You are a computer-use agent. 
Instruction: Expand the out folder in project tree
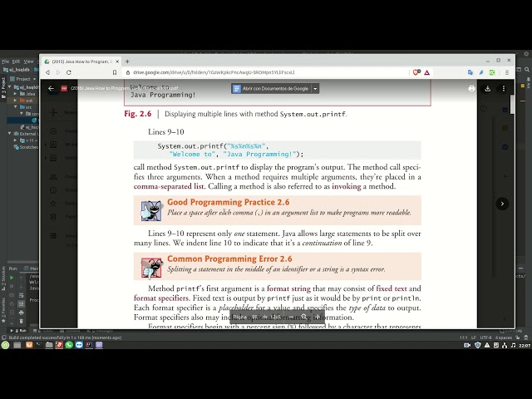click(x=15, y=101)
